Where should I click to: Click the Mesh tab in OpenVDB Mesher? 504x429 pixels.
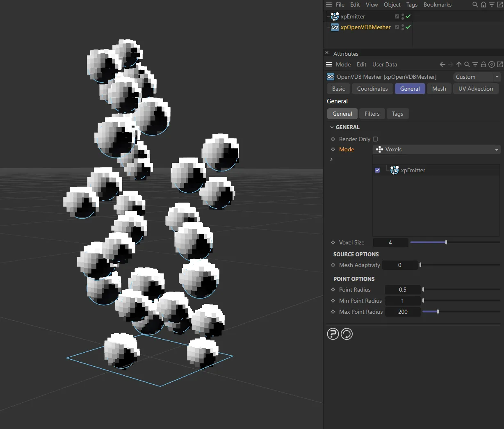pos(439,89)
